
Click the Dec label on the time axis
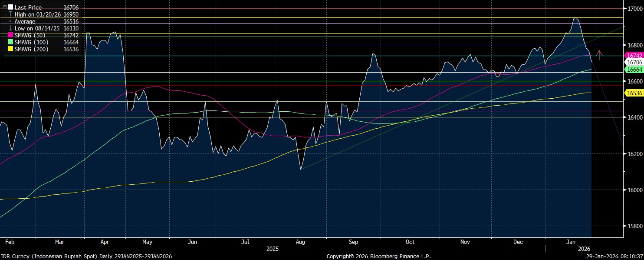(x=519, y=242)
